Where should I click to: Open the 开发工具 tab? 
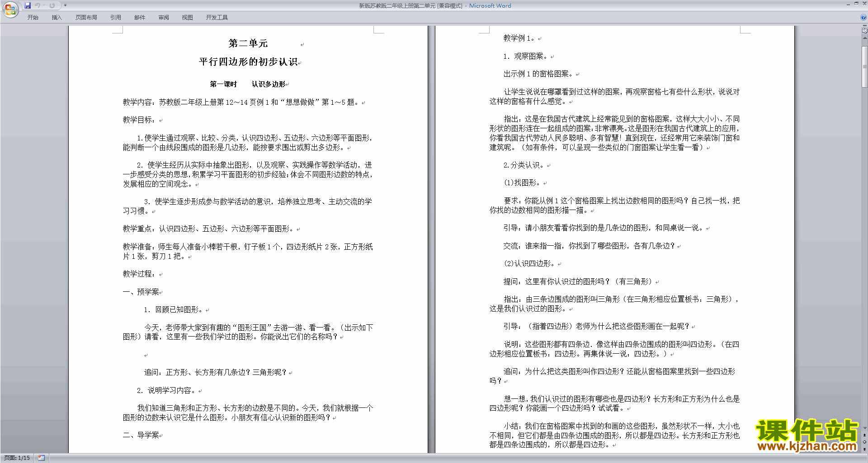click(x=217, y=18)
